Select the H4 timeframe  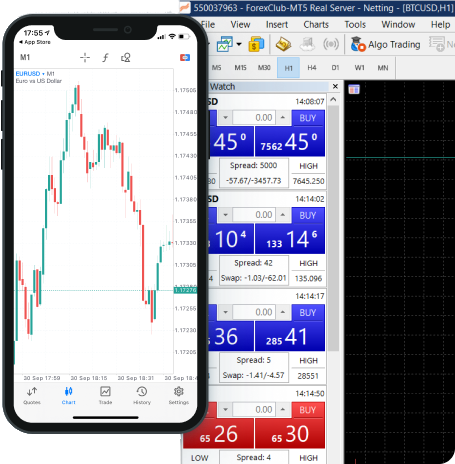point(312,68)
